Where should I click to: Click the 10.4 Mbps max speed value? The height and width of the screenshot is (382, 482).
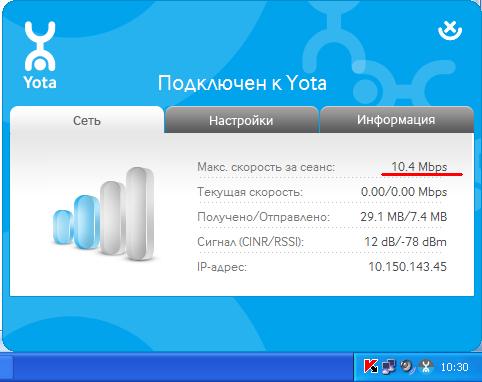tap(419, 166)
